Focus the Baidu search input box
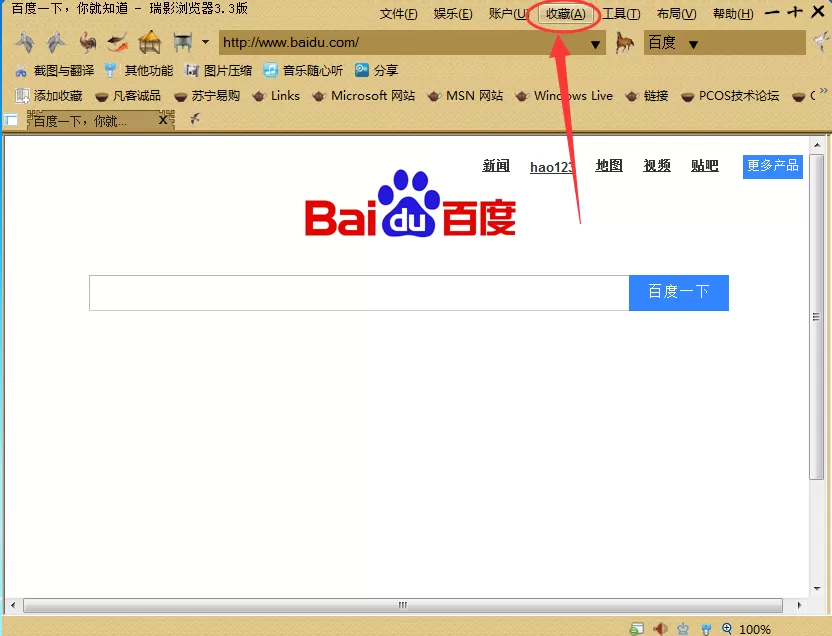 click(359, 293)
